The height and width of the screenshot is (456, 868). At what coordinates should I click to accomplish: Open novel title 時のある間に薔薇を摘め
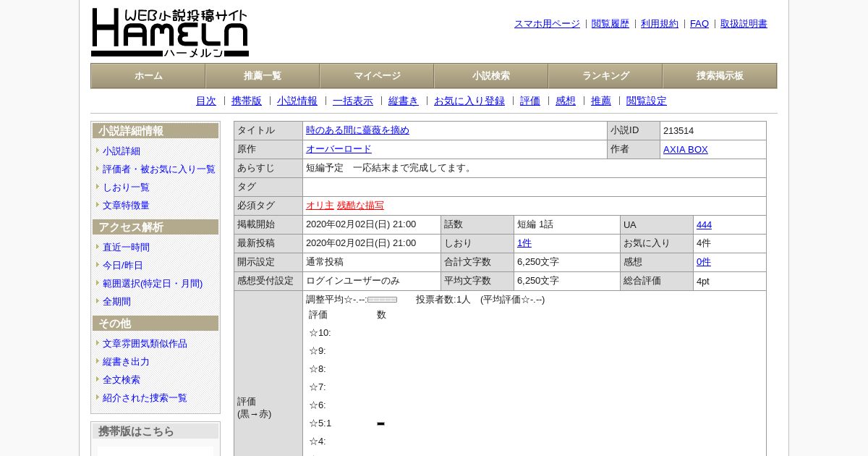coord(357,130)
